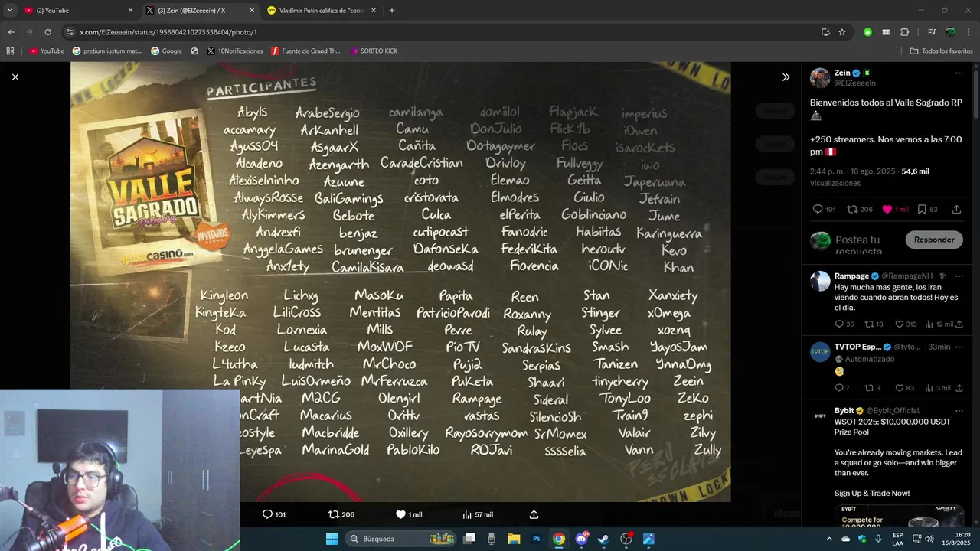The height and width of the screenshot is (551, 980).
Task: Show hidden system tray icons chevron
Action: click(829, 539)
